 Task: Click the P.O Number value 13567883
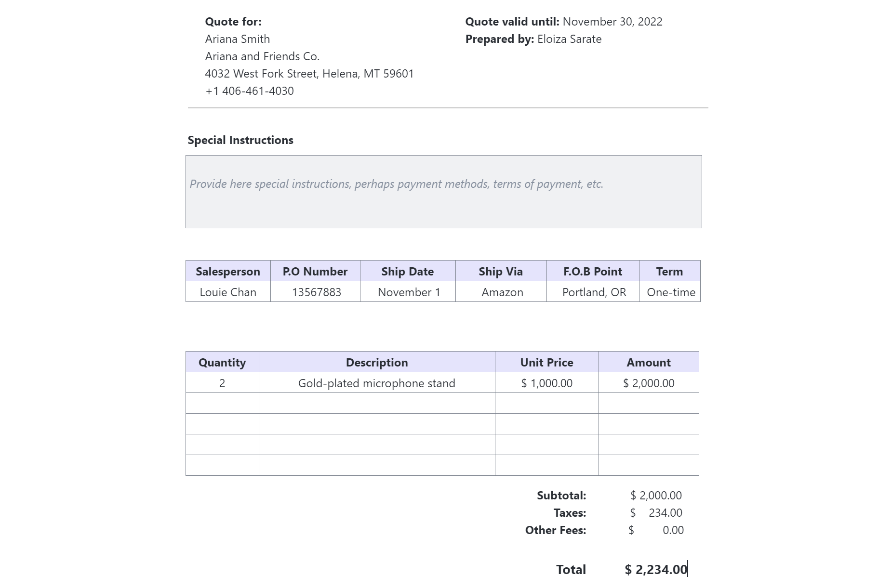(316, 292)
